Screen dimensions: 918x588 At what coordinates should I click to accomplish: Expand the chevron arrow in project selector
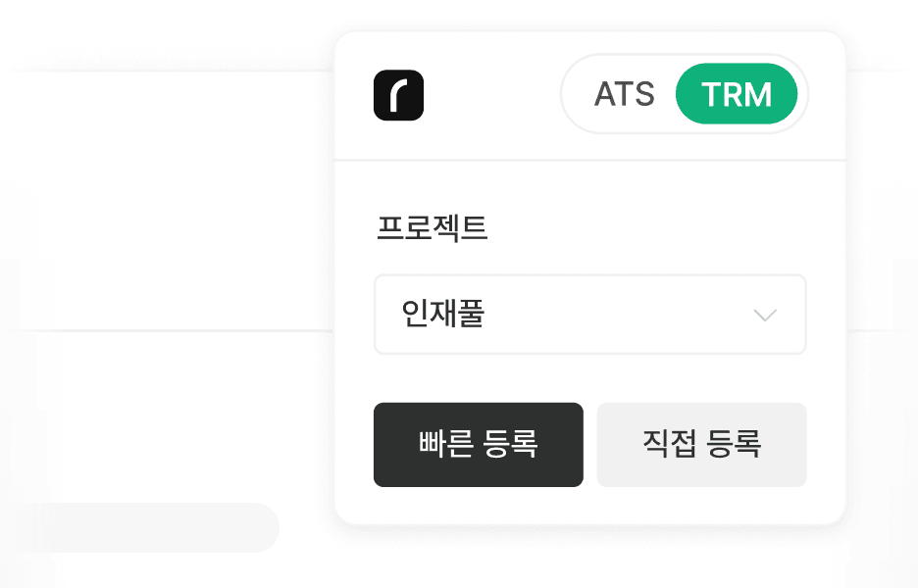[765, 316]
